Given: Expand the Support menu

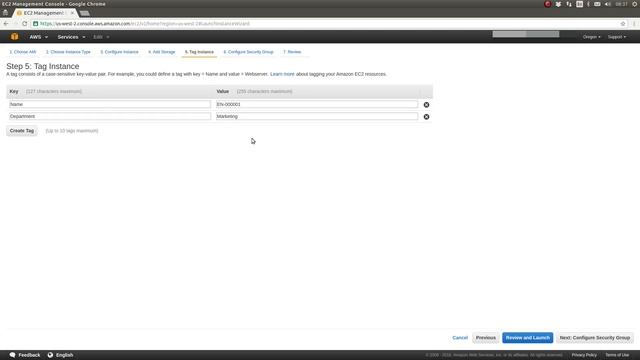Looking at the screenshot, I should [617, 37].
